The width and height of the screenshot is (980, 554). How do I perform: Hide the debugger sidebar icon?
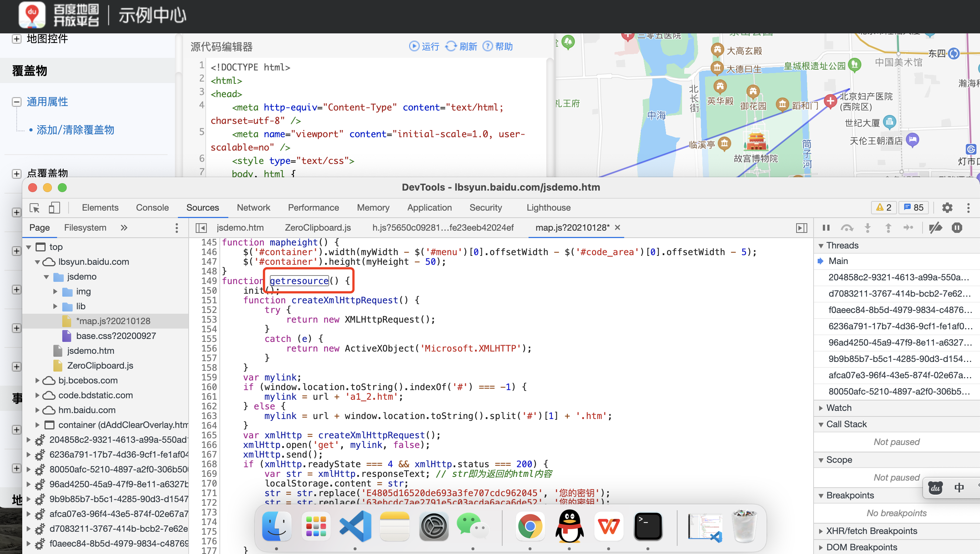pos(801,228)
